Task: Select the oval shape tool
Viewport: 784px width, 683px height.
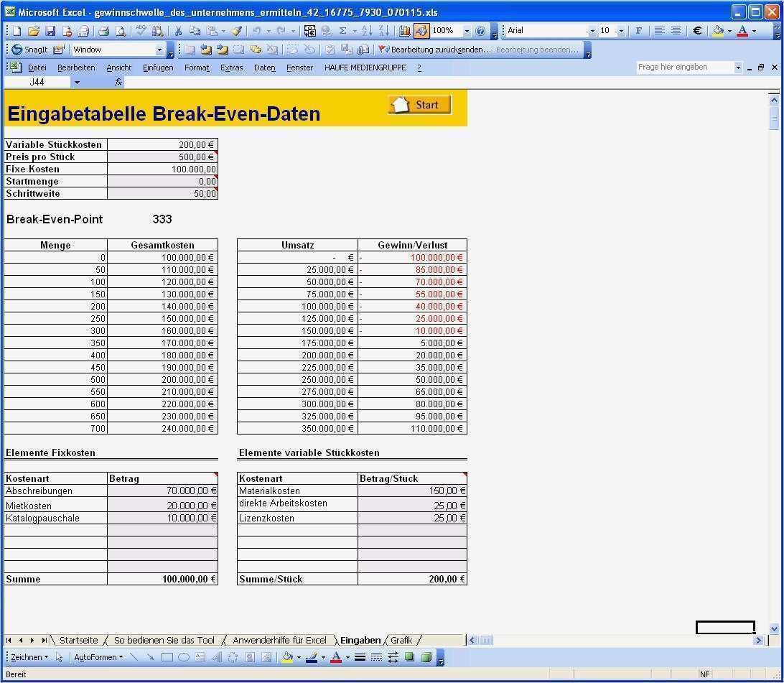Action: tap(184, 656)
